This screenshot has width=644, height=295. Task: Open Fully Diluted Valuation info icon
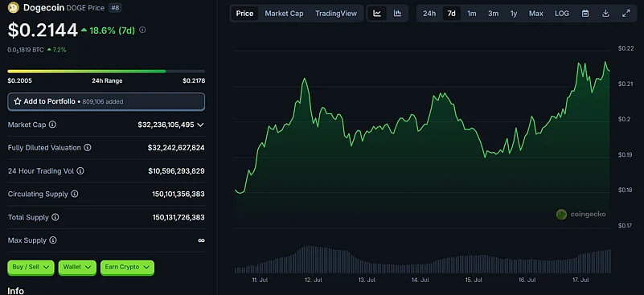tap(88, 148)
